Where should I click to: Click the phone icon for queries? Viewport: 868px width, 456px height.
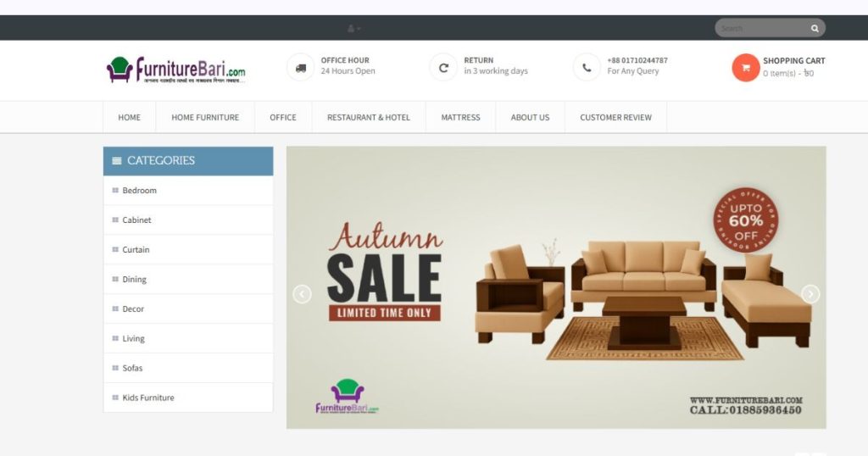(587, 68)
